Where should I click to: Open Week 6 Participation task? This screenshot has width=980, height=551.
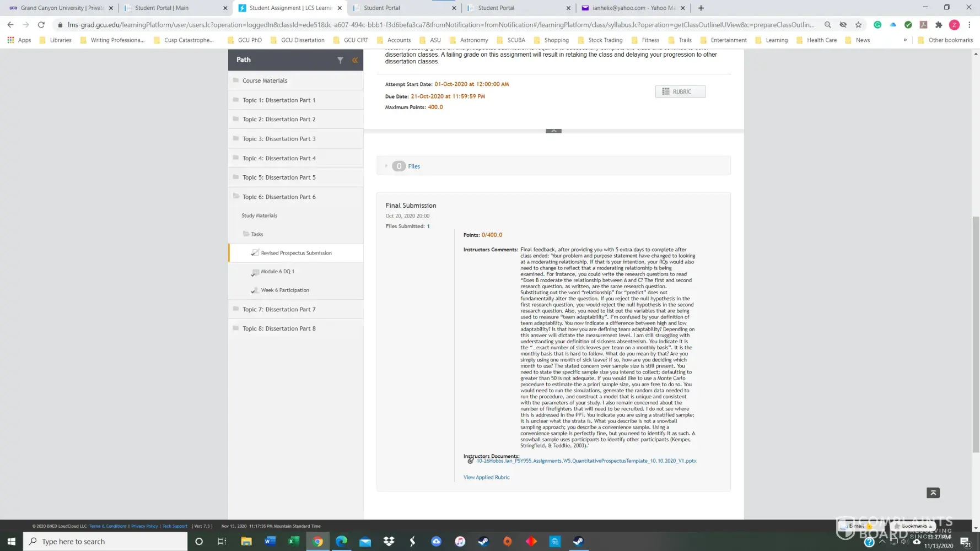284,290
